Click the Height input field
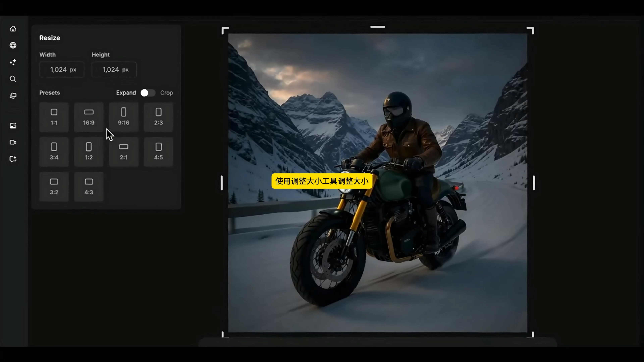 coord(114,69)
